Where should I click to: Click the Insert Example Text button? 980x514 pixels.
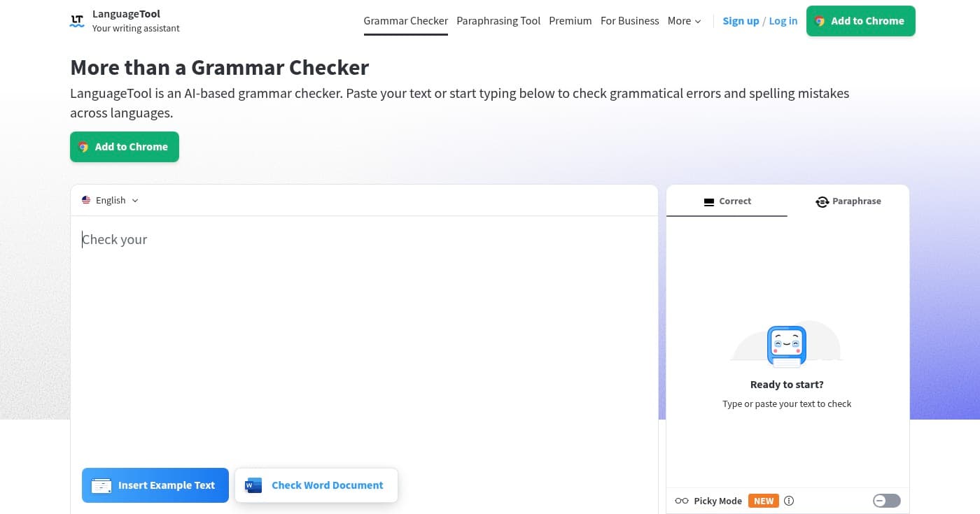tap(155, 485)
